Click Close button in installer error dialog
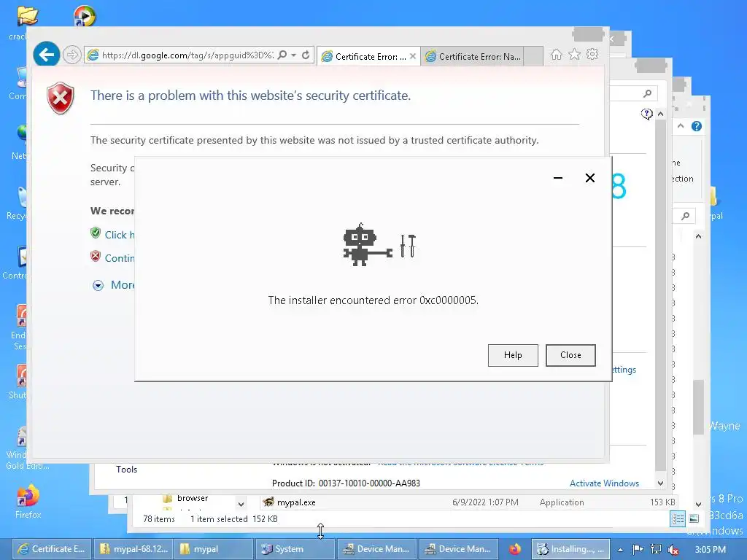 (570, 355)
